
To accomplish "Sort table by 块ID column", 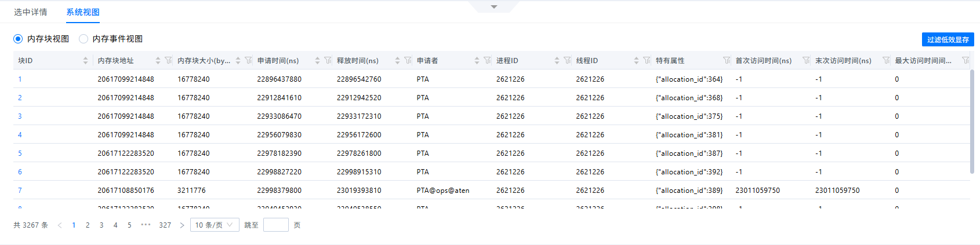I will 85,60.
